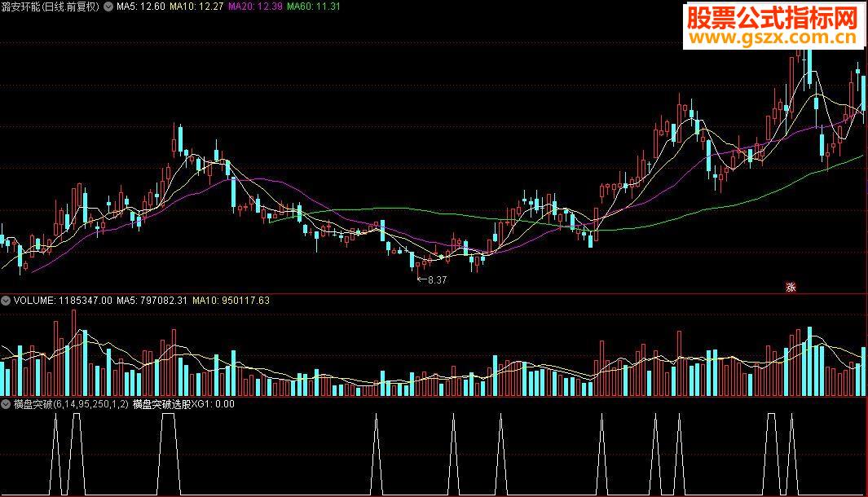The image size is (868, 497).
Task: Click the VOLUME: 1185347.00 value
Action: click(x=63, y=301)
